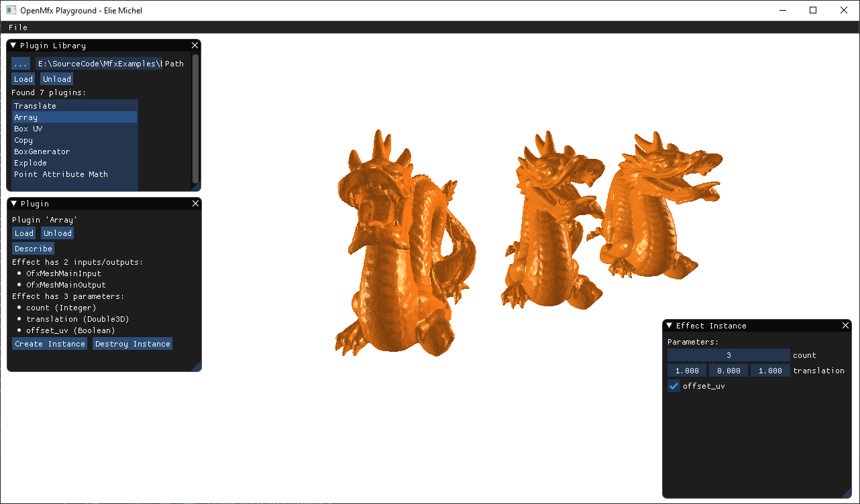
Task: Click the '...' browse button
Action: (x=21, y=64)
